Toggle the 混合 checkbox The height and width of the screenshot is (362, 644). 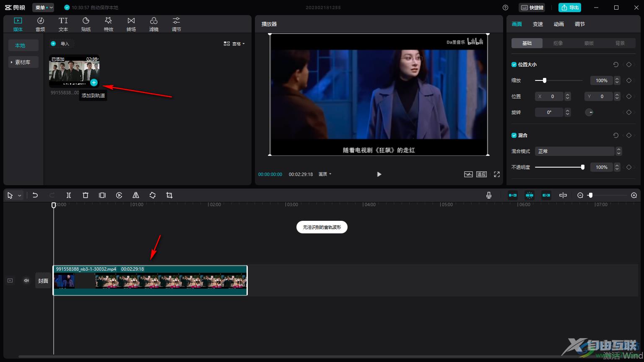point(514,135)
